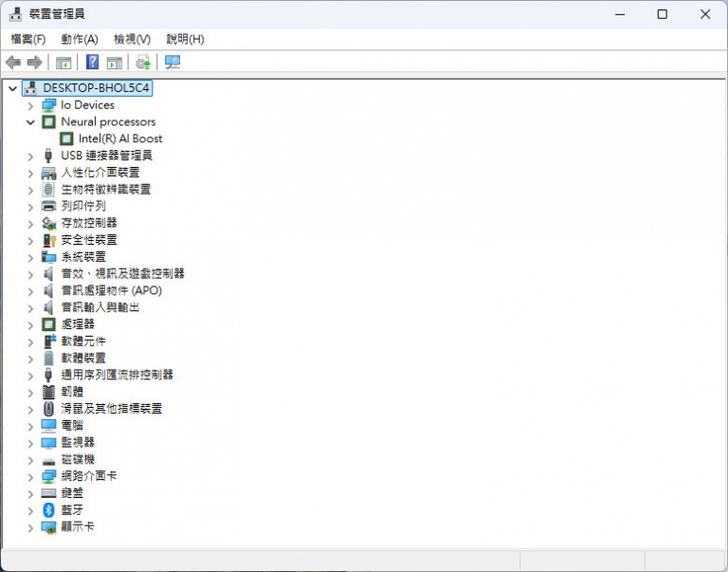The height and width of the screenshot is (572, 728).
Task: Click the Update driver toolbar icon
Action: tap(143, 63)
